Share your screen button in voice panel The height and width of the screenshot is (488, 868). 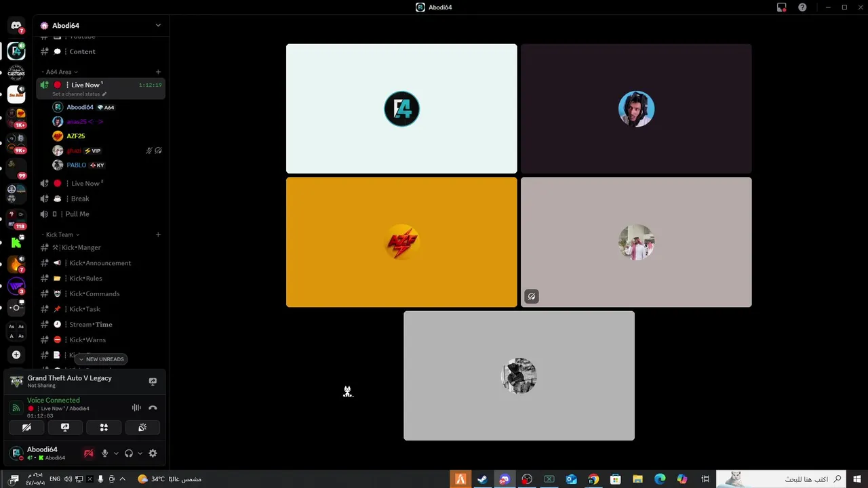point(65,428)
